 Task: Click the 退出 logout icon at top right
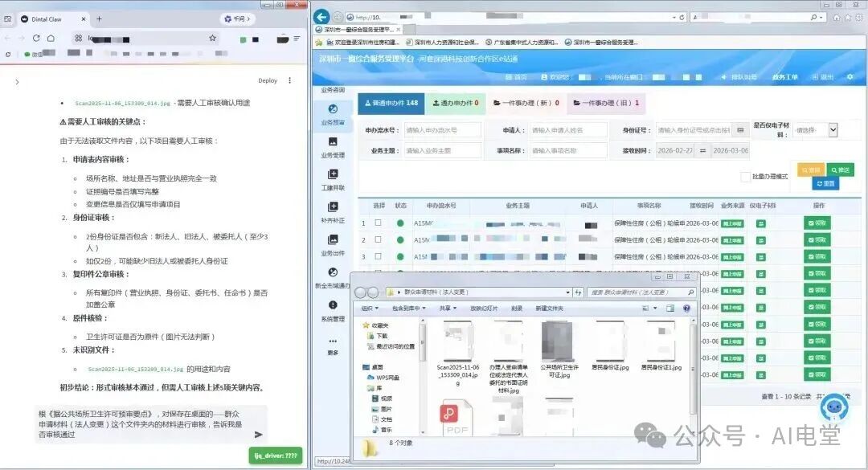[827, 76]
